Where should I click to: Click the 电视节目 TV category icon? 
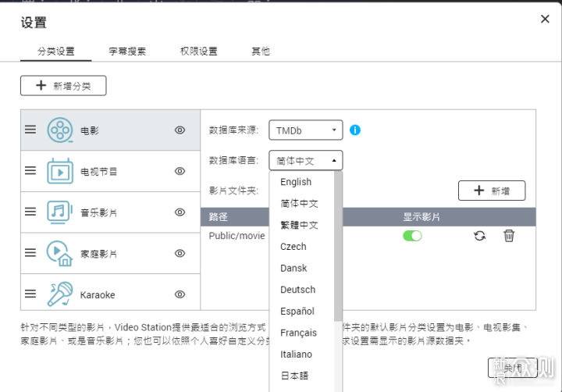60,171
